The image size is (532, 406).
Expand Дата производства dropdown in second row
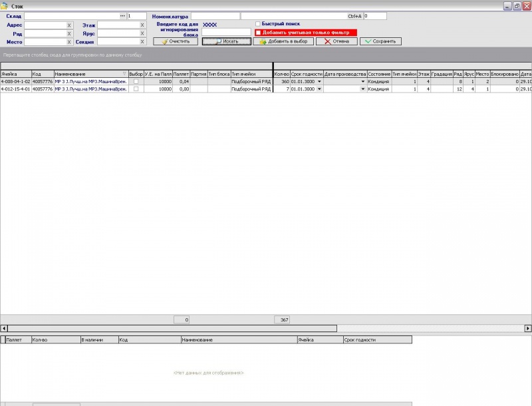[363, 89]
